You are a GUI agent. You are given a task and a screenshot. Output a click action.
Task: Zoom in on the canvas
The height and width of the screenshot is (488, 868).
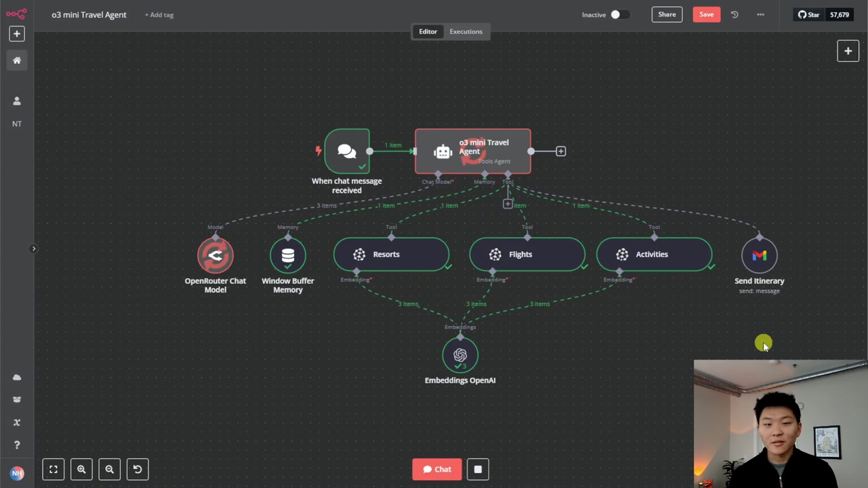pos(81,469)
